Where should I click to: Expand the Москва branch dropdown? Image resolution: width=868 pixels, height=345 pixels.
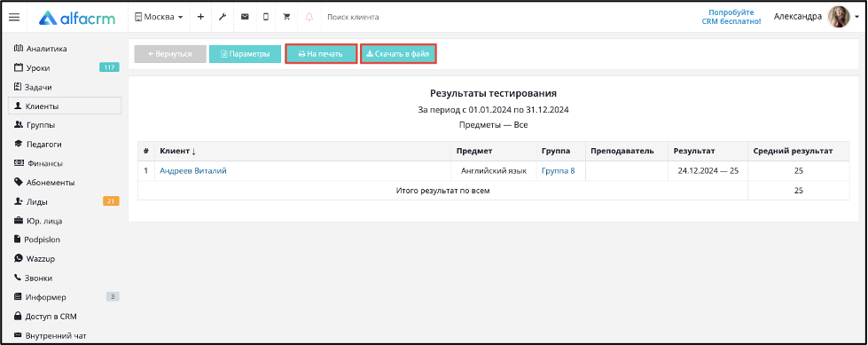point(159,17)
